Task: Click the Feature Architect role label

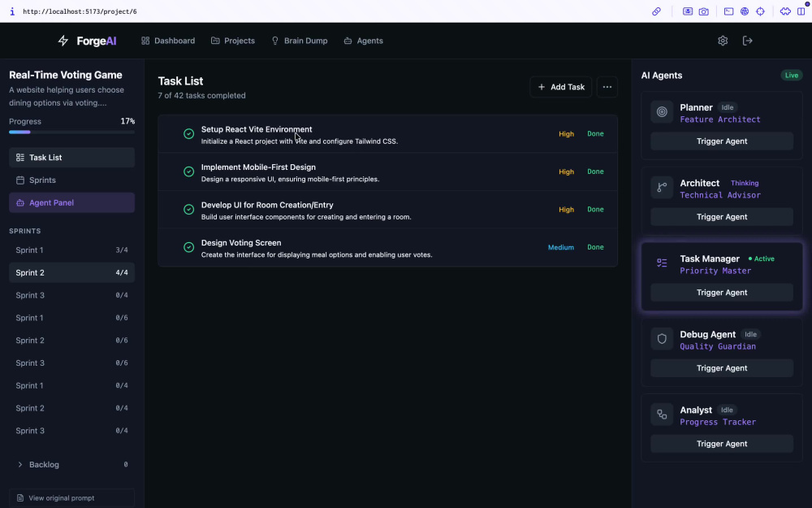Action: pos(719,119)
